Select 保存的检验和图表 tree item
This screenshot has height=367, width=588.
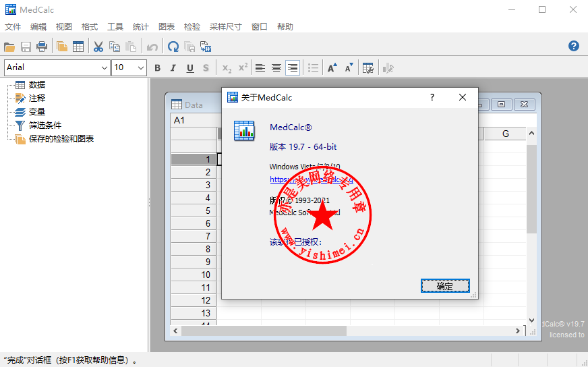(x=61, y=139)
